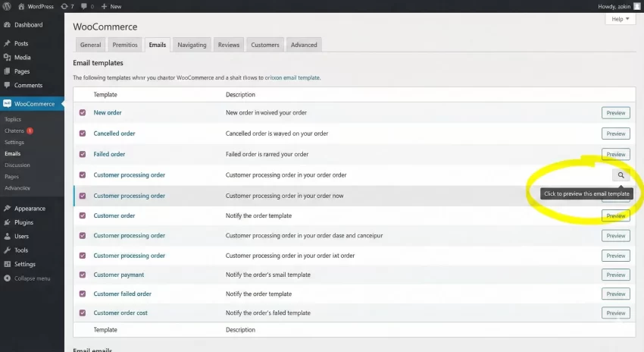644x352 pixels.
Task: Preview the Customer failed order template
Action: tap(616, 294)
